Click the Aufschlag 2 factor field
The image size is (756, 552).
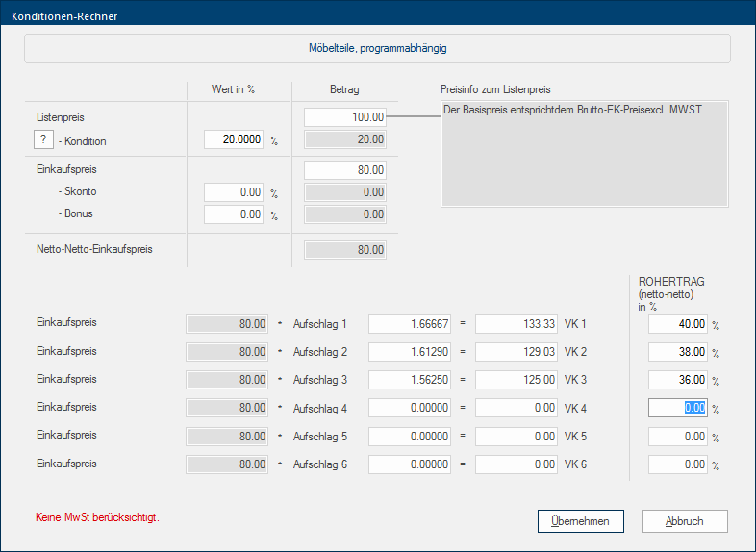(x=410, y=353)
